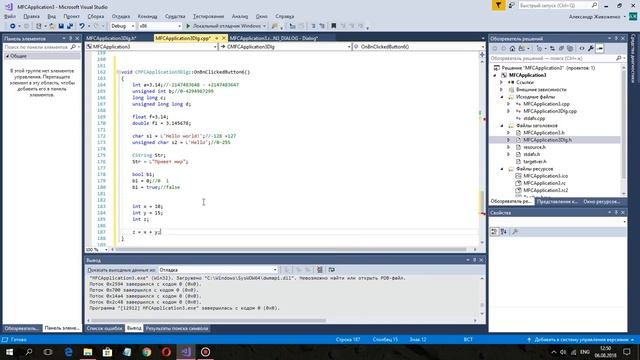
Task: Click the clear all icon in Output panel
Action: point(320,270)
